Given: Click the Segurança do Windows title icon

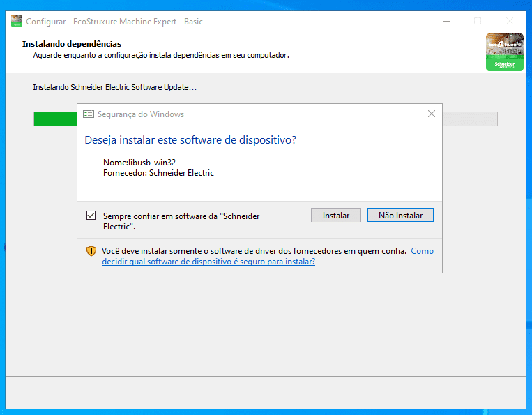Looking at the screenshot, I should [x=89, y=114].
